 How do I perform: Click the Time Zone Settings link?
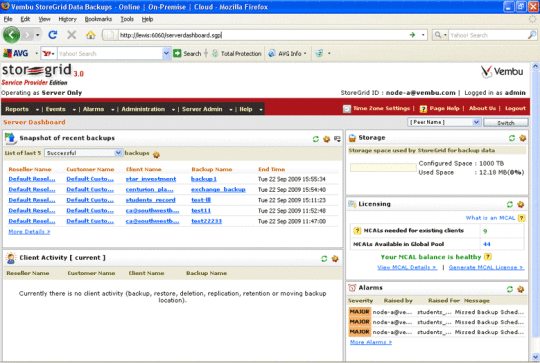coord(381,108)
